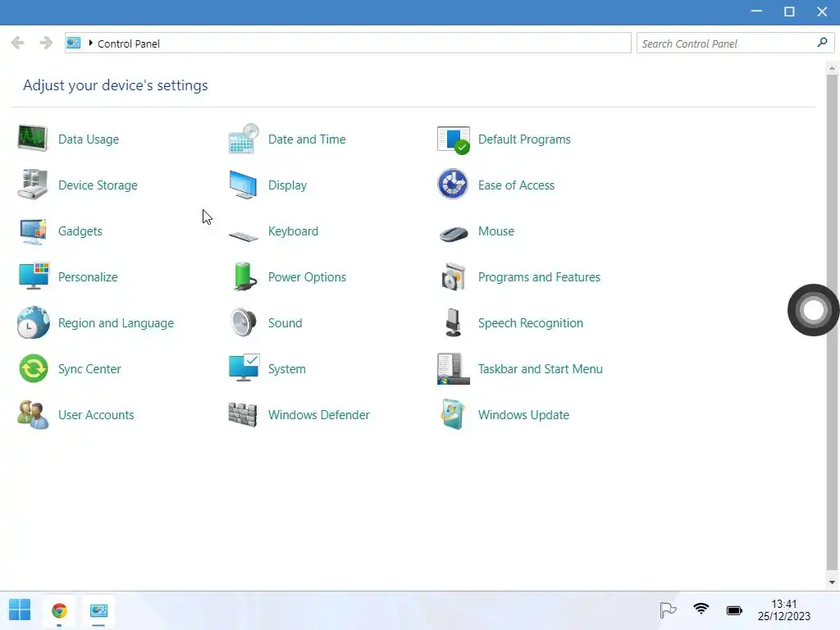Screen dimensions: 840x630
Task: Click the Taskbar and Start Menu icon
Action: click(453, 368)
